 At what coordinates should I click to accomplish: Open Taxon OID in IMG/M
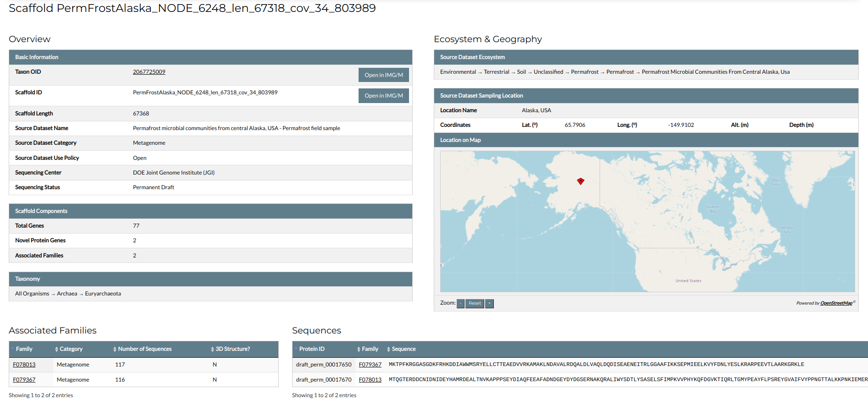[x=383, y=75]
